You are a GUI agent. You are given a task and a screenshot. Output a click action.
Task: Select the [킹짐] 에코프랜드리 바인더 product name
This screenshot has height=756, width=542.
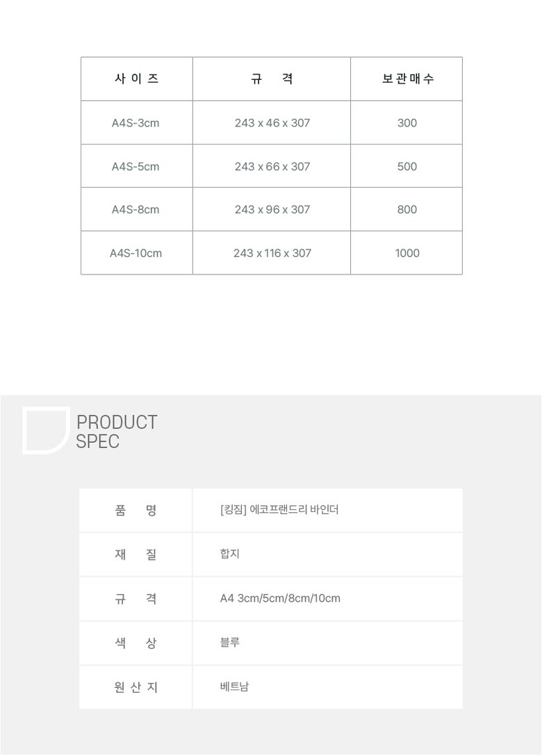(x=279, y=510)
